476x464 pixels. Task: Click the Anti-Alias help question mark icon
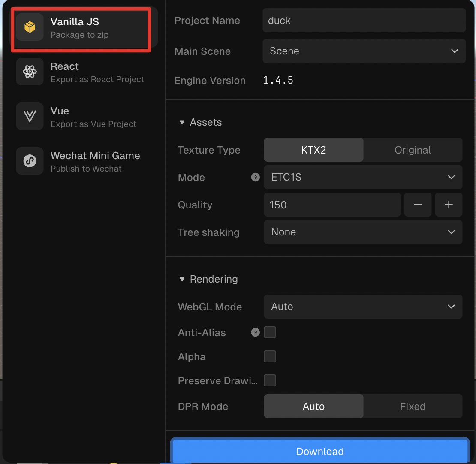pyautogui.click(x=256, y=333)
